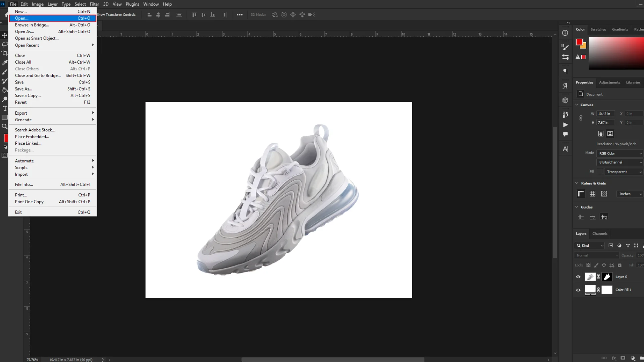This screenshot has height=362, width=644.
Task: Open the 3D panel cube icon
Action: coord(565,100)
